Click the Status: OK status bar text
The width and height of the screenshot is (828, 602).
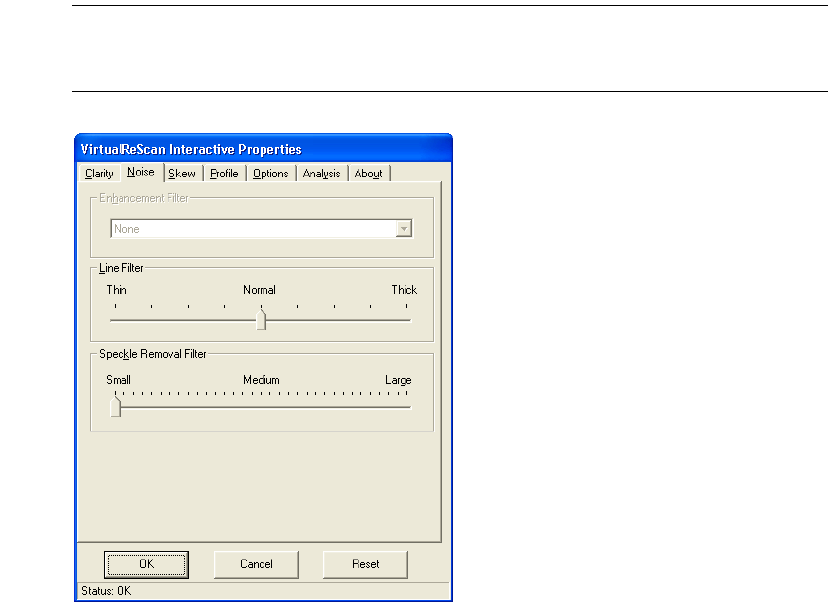click(106, 591)
